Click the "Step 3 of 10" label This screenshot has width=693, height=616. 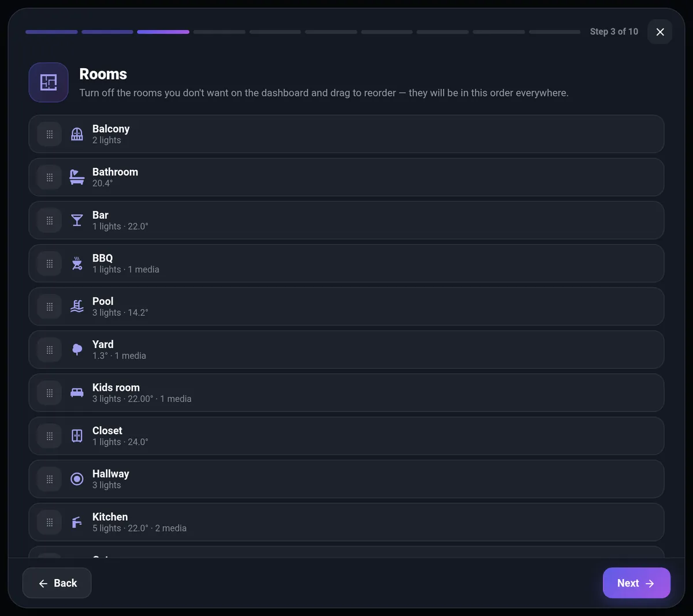(x=614, y=32)
